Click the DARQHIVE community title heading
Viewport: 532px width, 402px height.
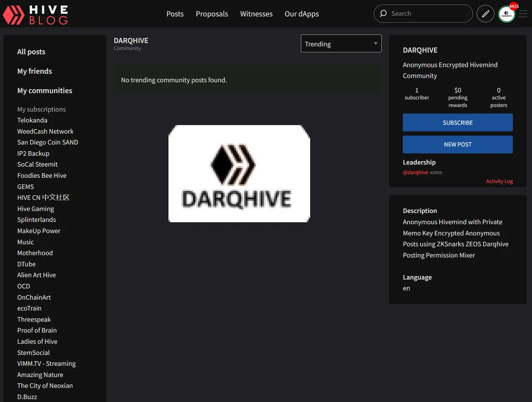(131, 40)
